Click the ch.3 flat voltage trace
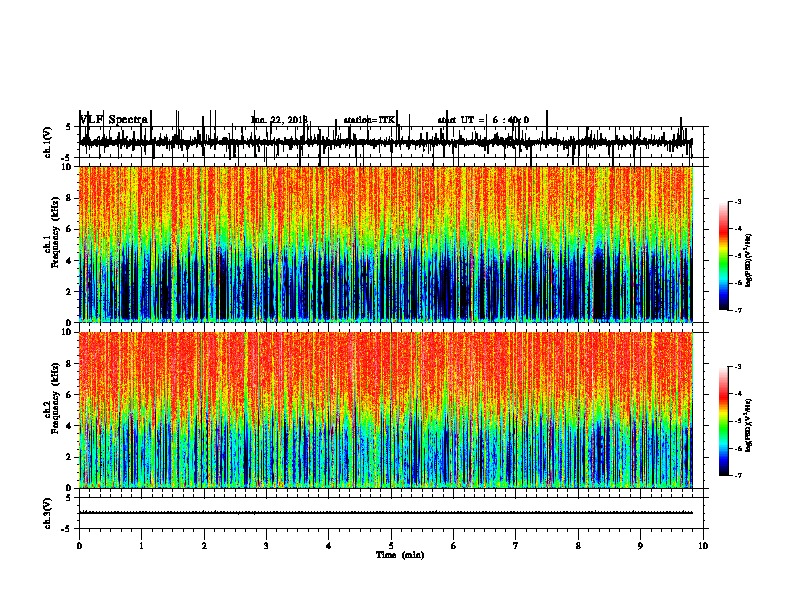Viewport: 792px width, 612px height. pyautogui.click(x=385, y=513)
